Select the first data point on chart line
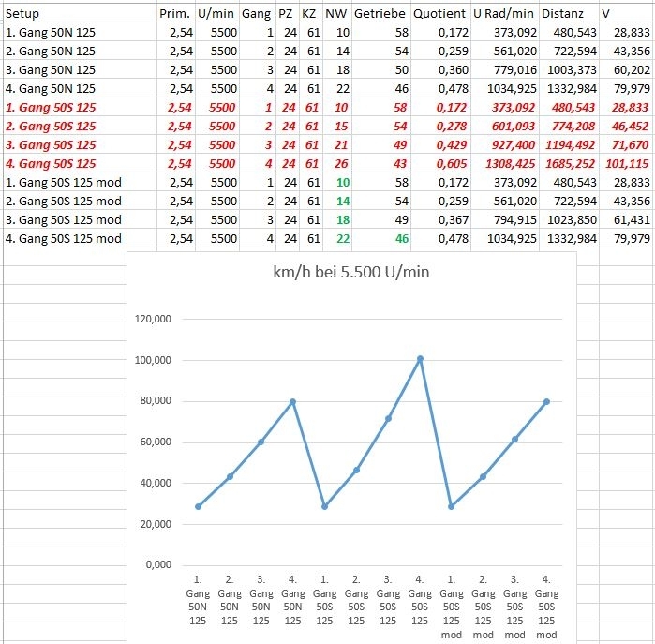 coord(198,506)
